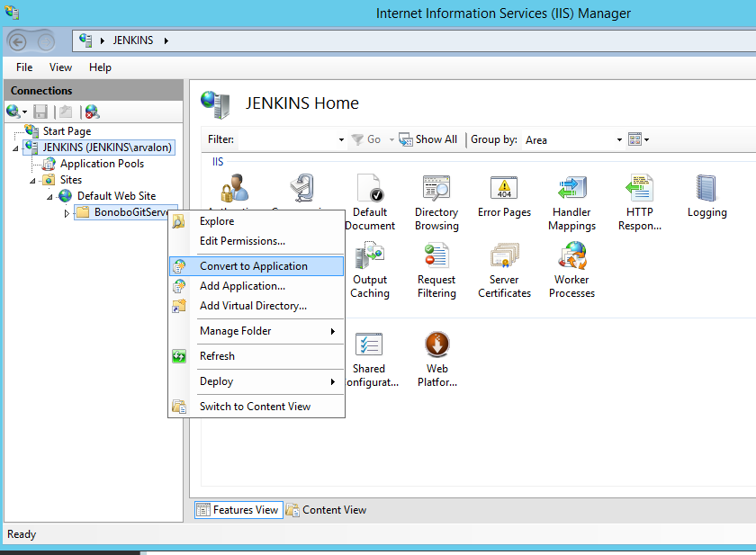
Task: Click the address bar JENKINS breadcrumb arrow
Action: tap(166, 41)
